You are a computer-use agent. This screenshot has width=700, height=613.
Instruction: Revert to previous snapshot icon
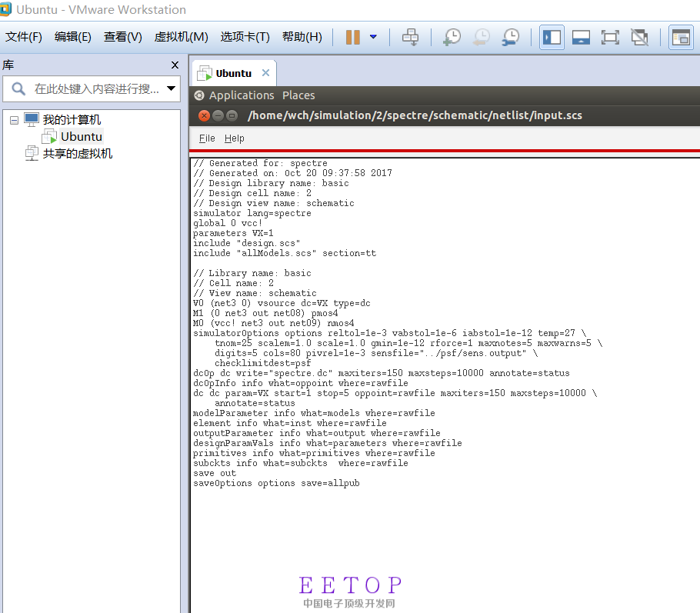482,37
